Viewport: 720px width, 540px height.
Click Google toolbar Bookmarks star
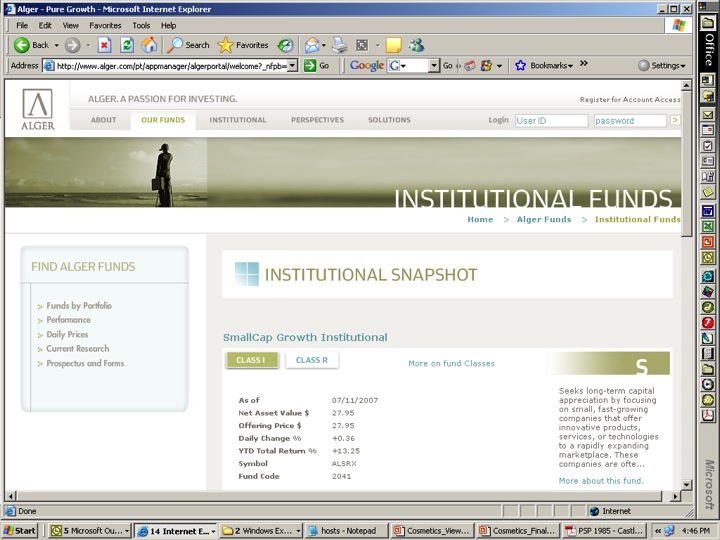point(520,66)
